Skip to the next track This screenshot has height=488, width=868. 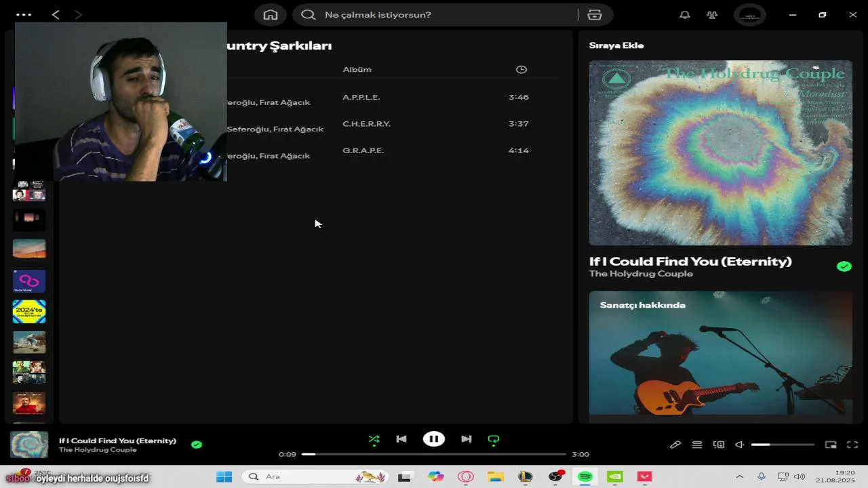click(467, 439)
